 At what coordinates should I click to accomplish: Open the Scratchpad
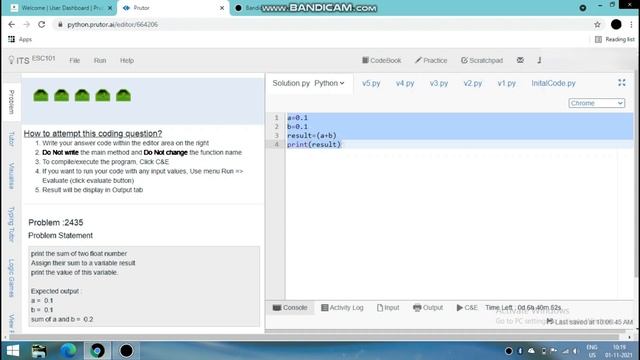coord(482,60)
